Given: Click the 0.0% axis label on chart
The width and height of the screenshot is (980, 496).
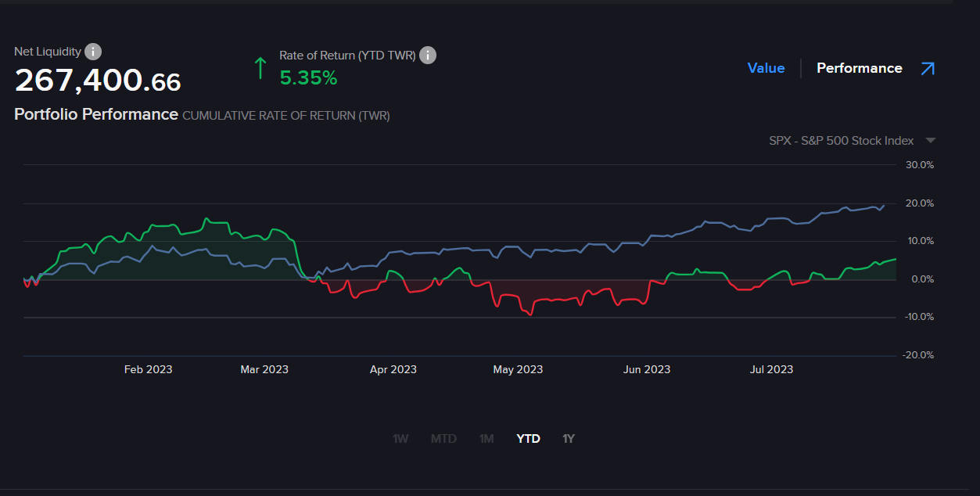Looking at the screenshot, I should [919, 279].
